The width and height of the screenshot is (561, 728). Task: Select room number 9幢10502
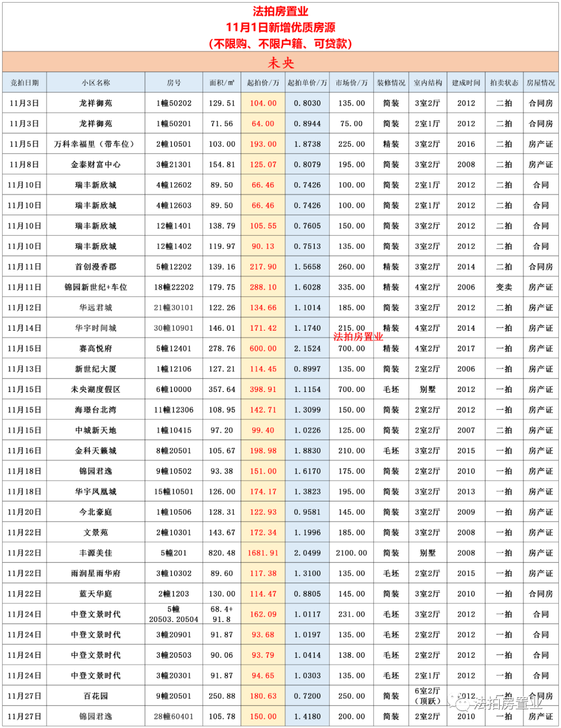(x=174, y=471)
